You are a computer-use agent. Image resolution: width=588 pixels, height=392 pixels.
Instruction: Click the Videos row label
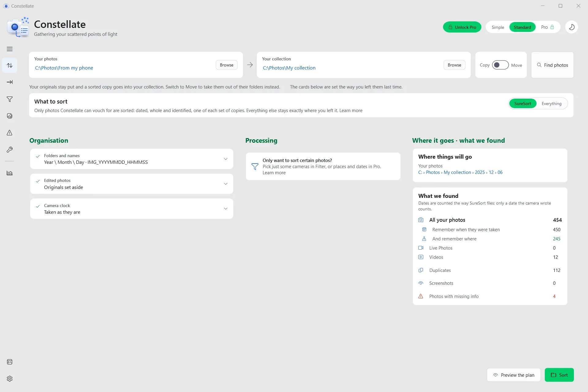coord(436,257)
